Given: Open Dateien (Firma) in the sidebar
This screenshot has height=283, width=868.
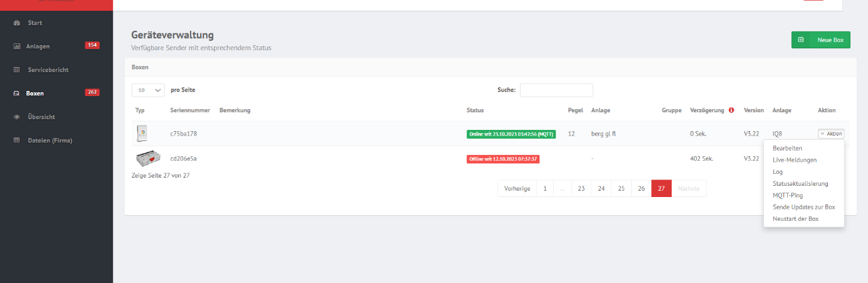Looking at the screenshot, I should [50, 141].
